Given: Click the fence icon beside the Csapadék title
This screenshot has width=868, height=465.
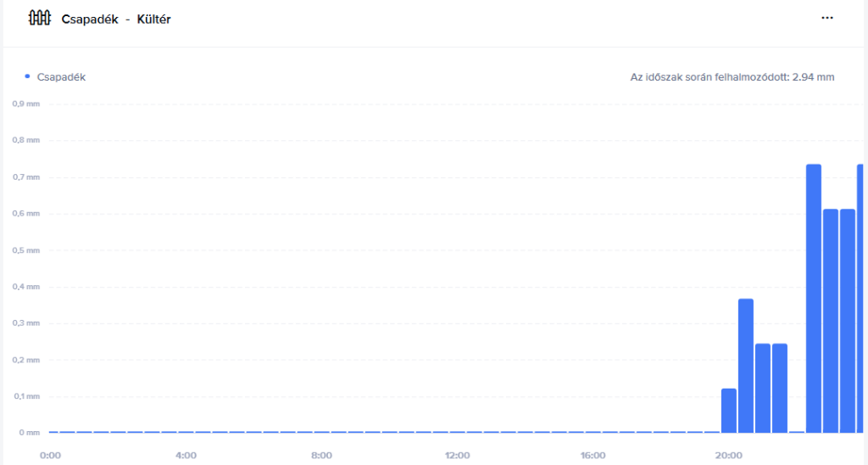Looking at the screenshot, I should 39,18.
